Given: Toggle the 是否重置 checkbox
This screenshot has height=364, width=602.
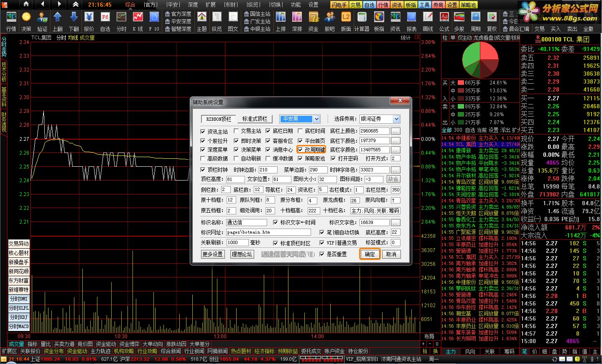Looking at the screenshot, I should [322, 254].
